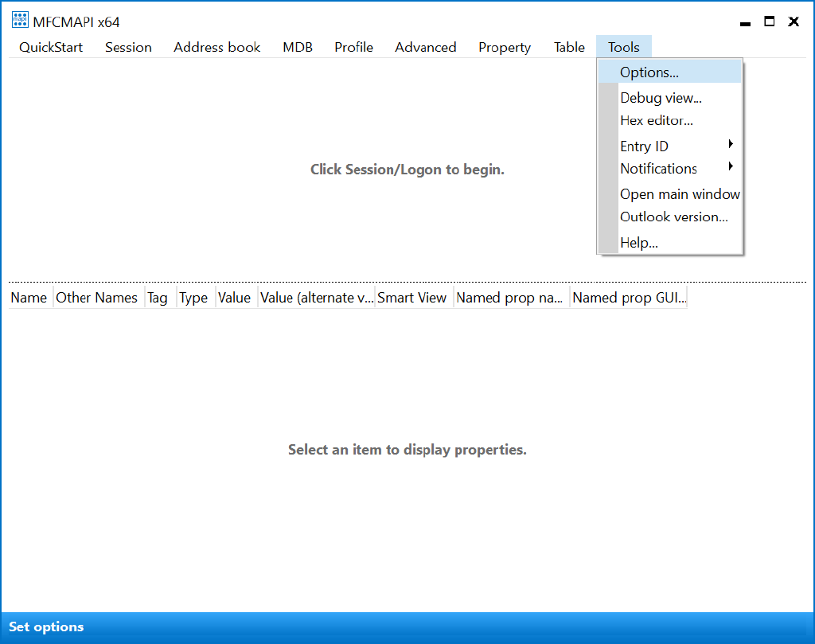Open Help from the Tools menu
This screenshot has height=644, width=815.
[x=638, y=242]
